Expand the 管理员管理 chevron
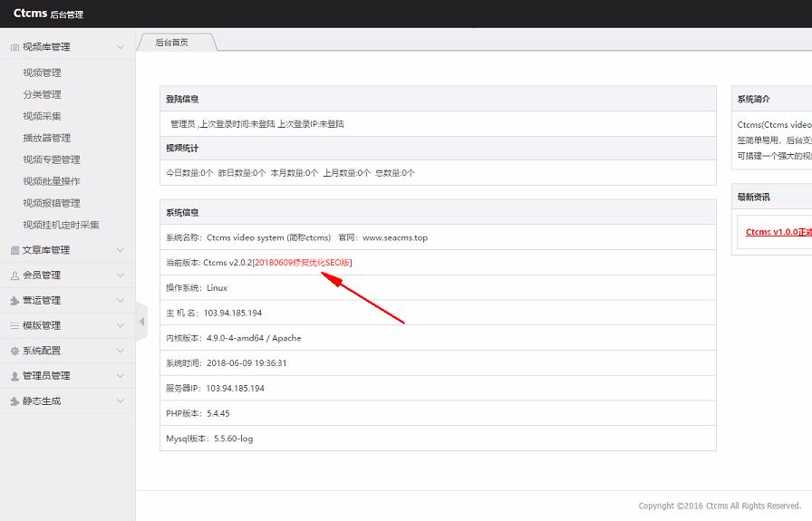812x521 pixels. pos(121,375)
